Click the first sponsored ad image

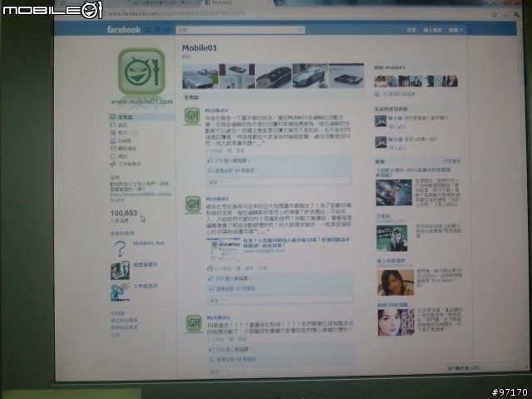click(394, 193)
